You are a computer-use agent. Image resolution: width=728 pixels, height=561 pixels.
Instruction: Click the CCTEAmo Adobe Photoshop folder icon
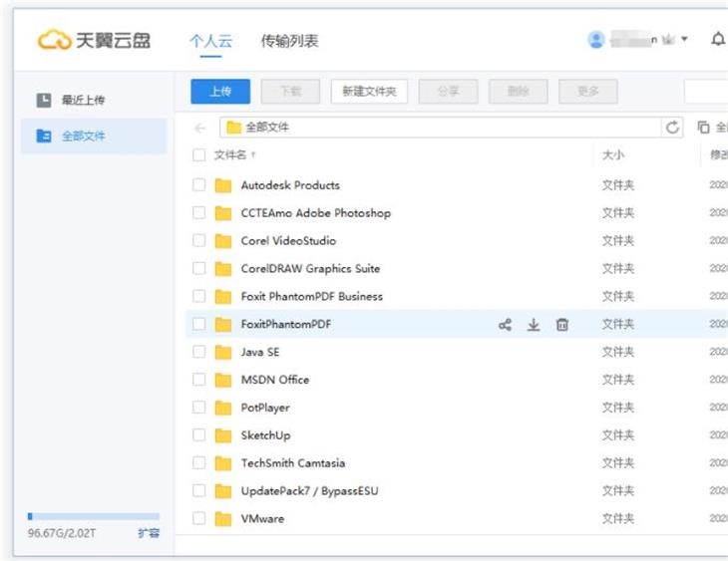point(223,213)
